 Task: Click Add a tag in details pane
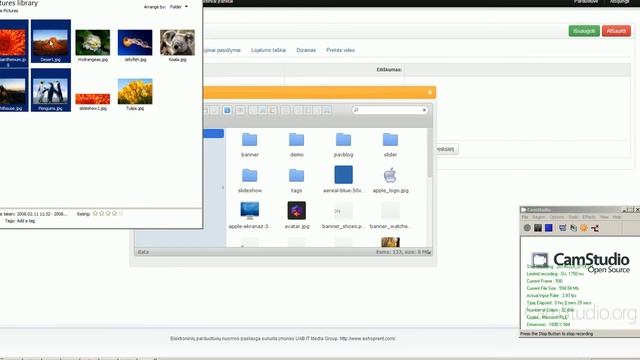26,221
